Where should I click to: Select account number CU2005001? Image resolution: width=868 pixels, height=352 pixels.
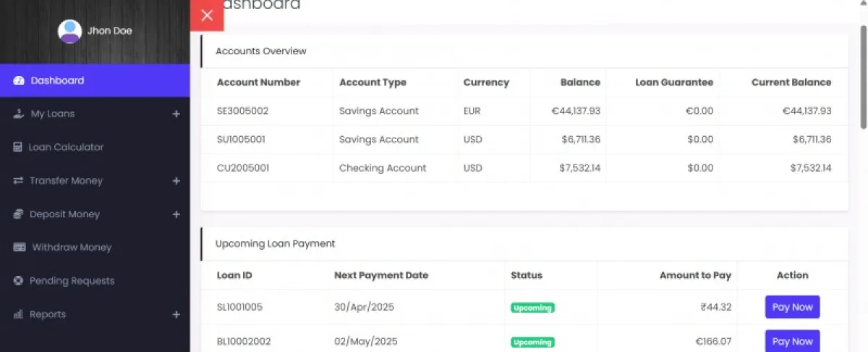pyautogui.click(x=243, y=168)
